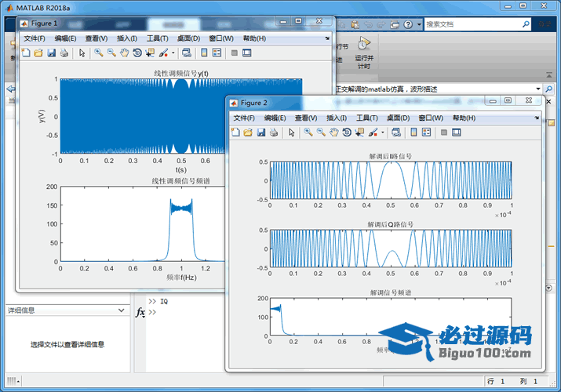Open 编辑(E) menu in Figure 2

[275, 118]
